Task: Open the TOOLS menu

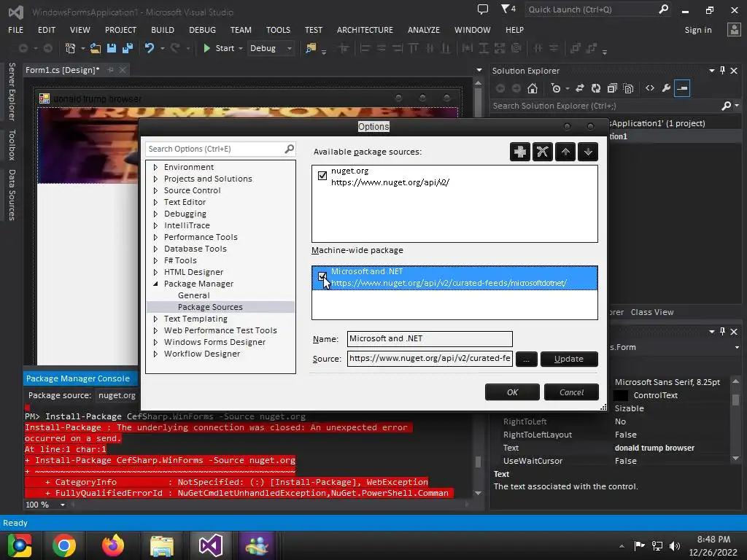Action: pos(278,30)
